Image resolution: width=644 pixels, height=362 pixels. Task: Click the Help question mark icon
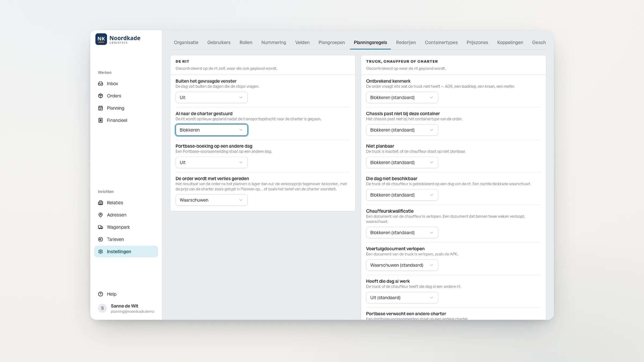coord(101,294)
